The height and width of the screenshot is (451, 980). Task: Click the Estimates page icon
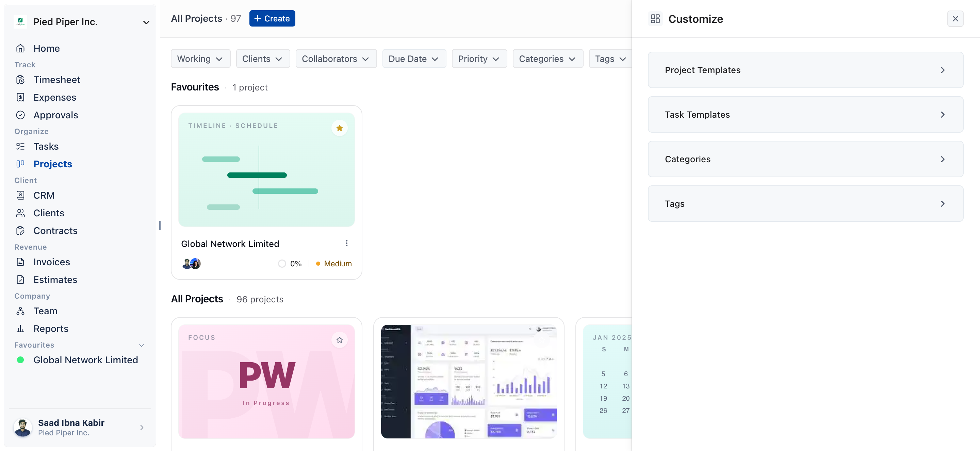(x=20, y=280)
